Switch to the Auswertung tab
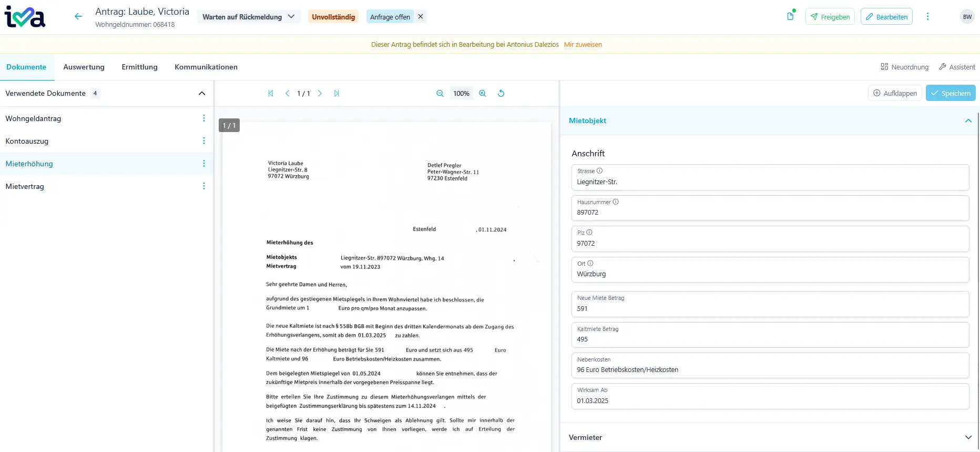980x452 pixels. coord(84,67)
